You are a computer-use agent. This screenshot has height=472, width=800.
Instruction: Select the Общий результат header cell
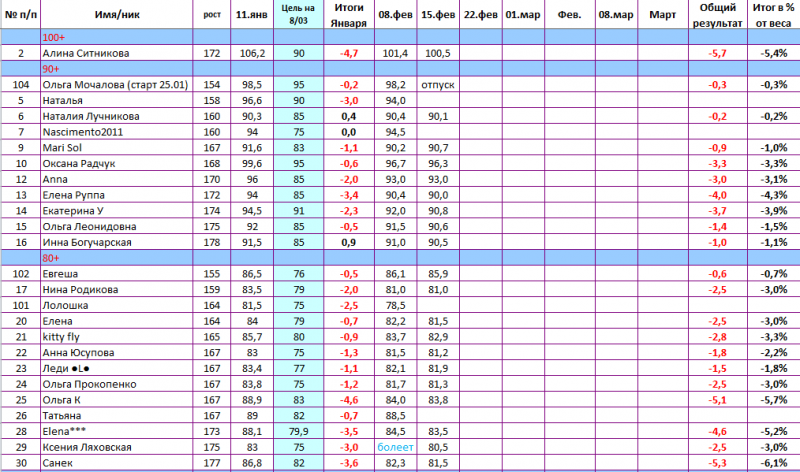pos(709,16)
